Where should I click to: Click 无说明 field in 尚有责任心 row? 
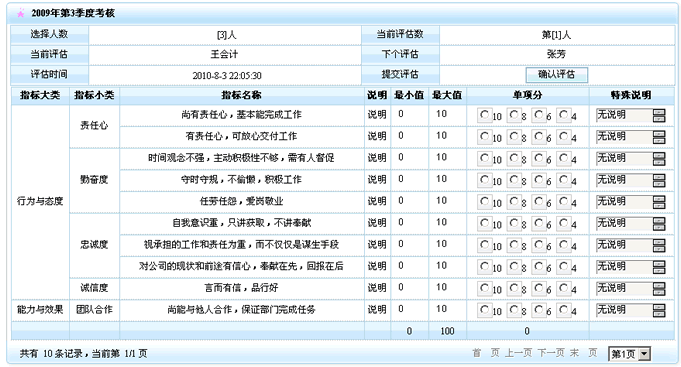tap(624, 115)
